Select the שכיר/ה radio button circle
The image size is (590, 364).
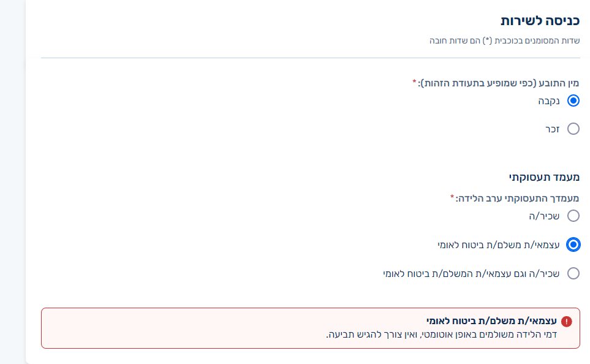(573, 216)
